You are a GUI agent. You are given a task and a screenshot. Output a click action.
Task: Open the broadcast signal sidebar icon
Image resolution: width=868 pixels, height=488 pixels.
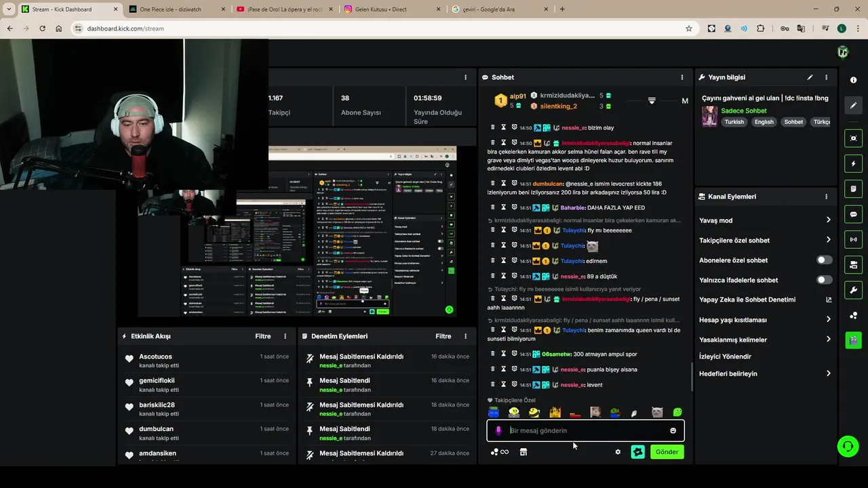(853, 239)
